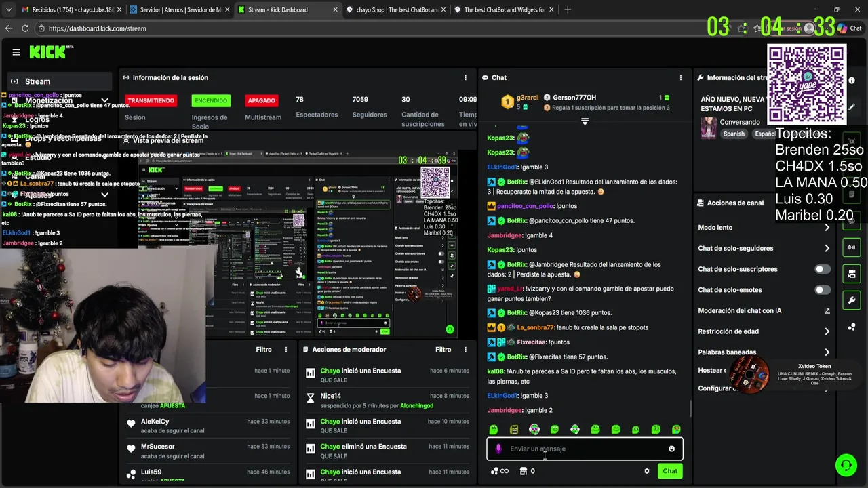Switch to The best ChatBot and Widgets tab

pos(503,9)
